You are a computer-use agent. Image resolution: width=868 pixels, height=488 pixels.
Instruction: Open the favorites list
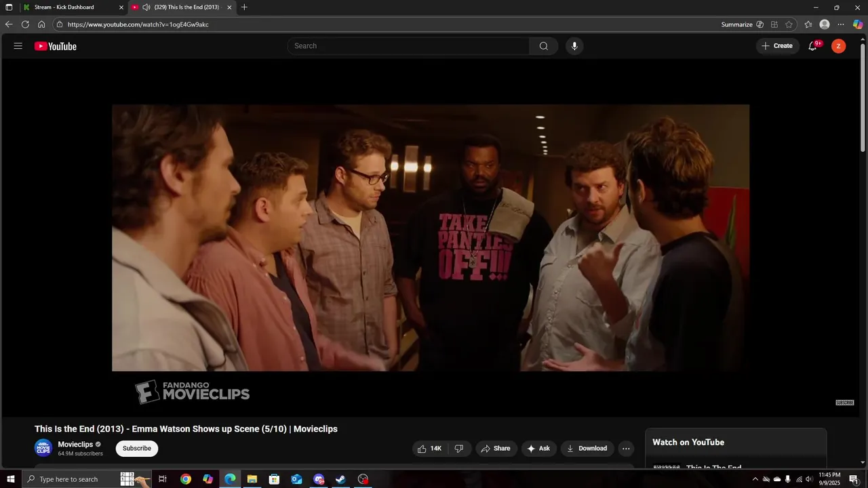808,24
